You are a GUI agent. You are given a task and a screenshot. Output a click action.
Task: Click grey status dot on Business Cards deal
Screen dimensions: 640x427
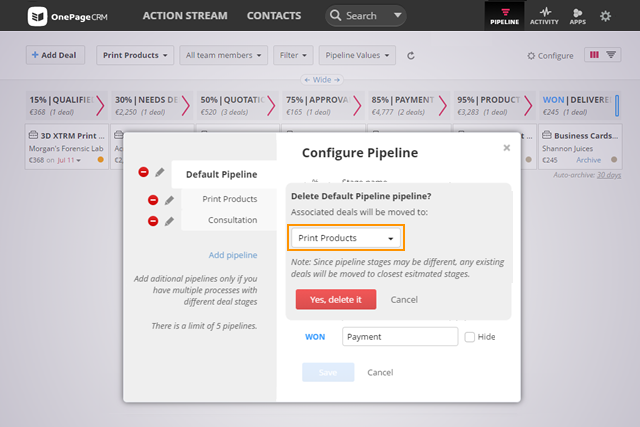tap(614, 160)
